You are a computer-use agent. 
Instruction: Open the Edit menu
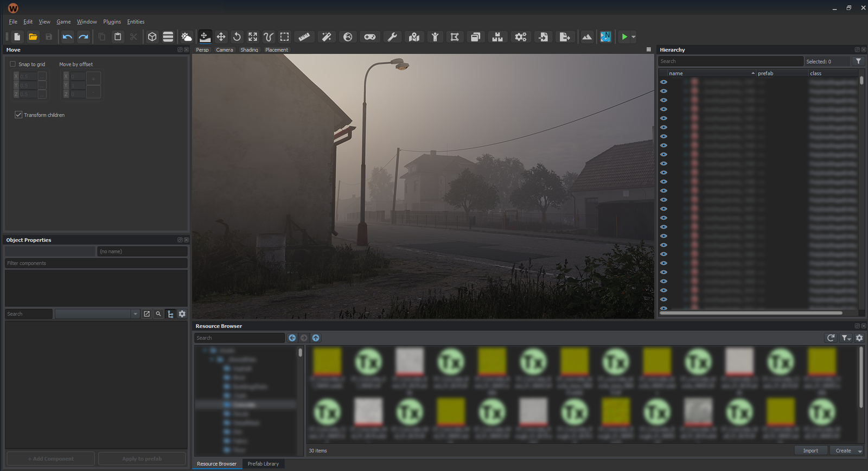[x=28, y=22]
